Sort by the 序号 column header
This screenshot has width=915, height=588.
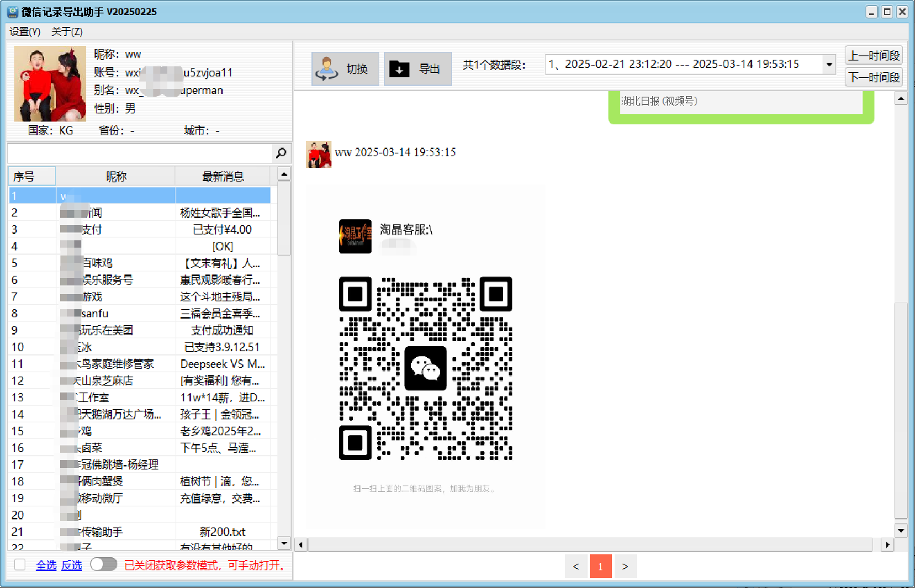(31, 176)
